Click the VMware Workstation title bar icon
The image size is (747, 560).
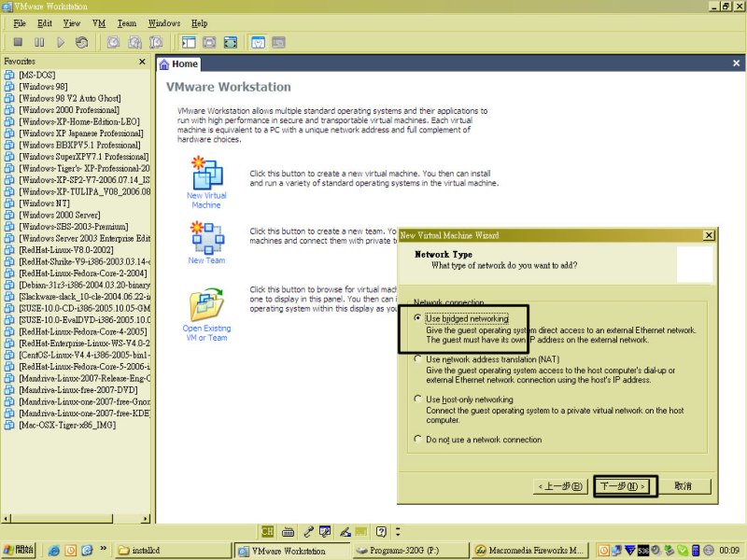pyautogui.click(x=7, y=7)
